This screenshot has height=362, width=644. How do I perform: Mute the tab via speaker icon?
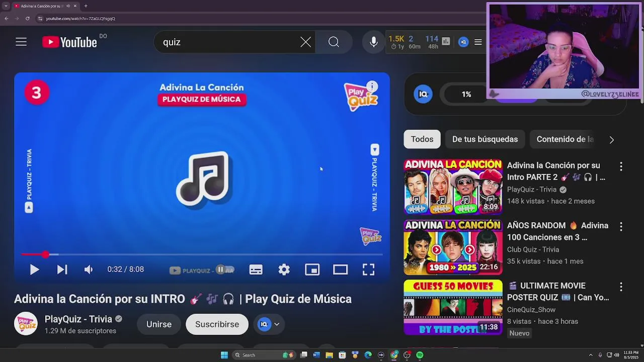click(68, 6)
